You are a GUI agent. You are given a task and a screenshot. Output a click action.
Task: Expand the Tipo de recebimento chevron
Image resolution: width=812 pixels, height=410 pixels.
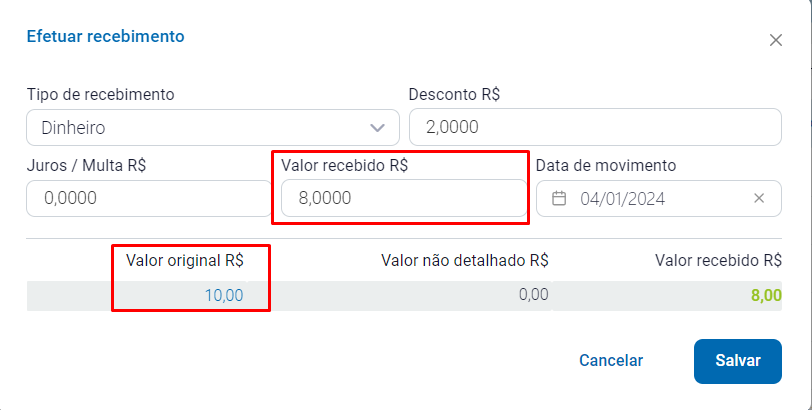[377, 128]
